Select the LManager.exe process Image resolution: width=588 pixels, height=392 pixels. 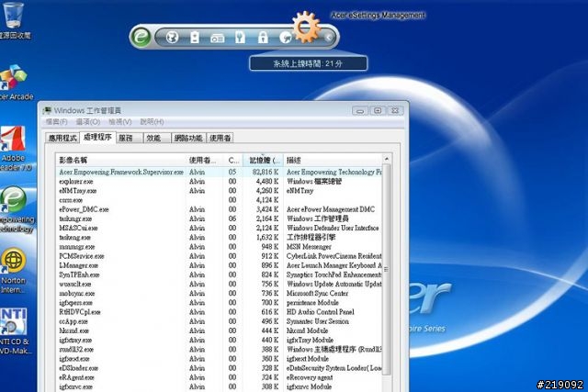pyautogui.click(x=219, y=265)
